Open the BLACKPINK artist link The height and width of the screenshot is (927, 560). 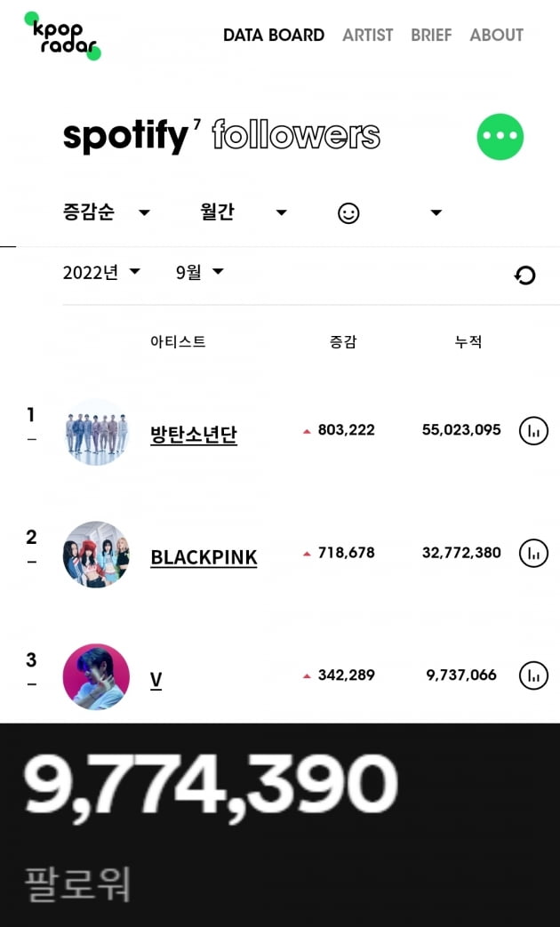coord(204,557)
